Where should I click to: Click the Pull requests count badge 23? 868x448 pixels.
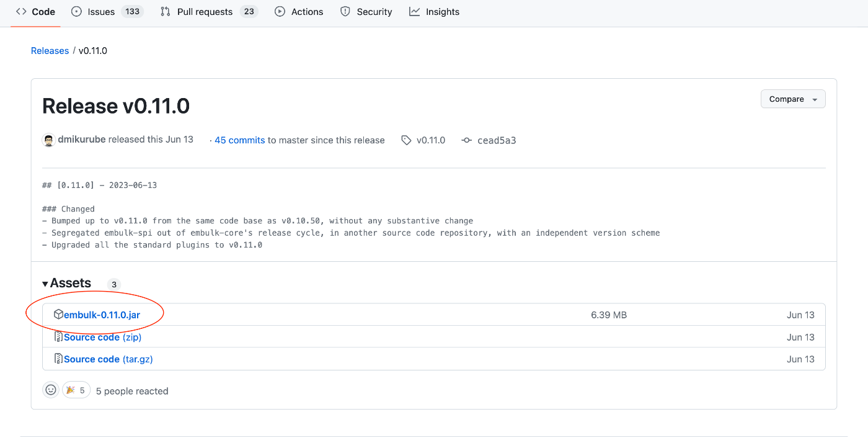pyautogui.click(x=249, y=12)
